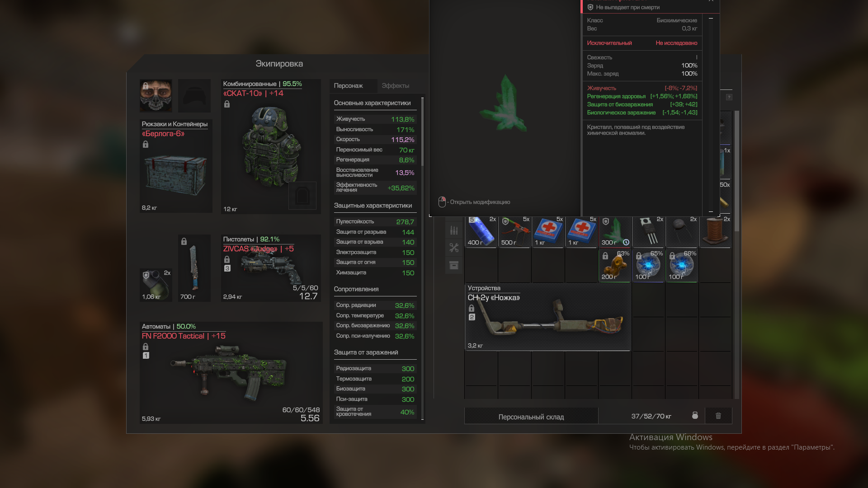Click the Биологическое заражение tooltip line
This screenshot has width=868, height=488.
click(642, 113)
